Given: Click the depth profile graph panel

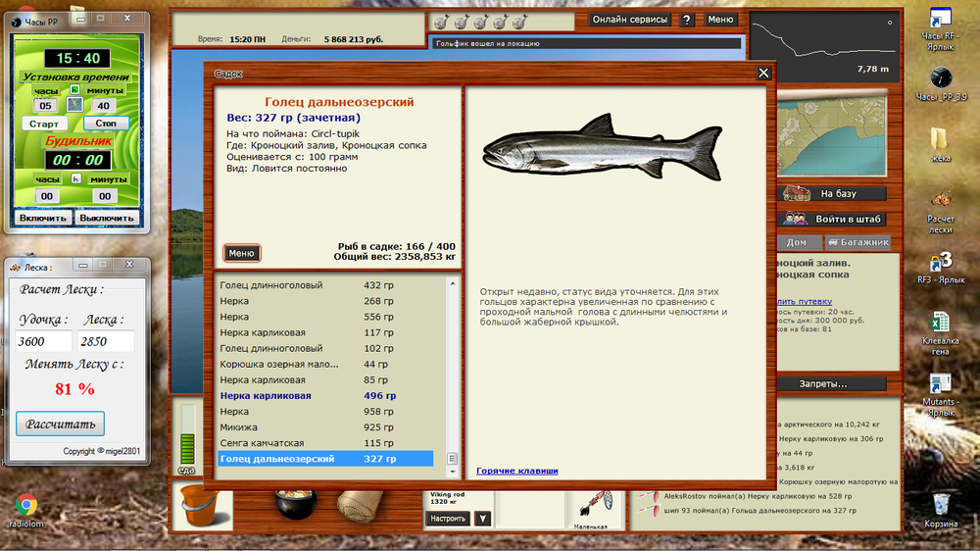Looking at the screenshot, I should point(824,46).
